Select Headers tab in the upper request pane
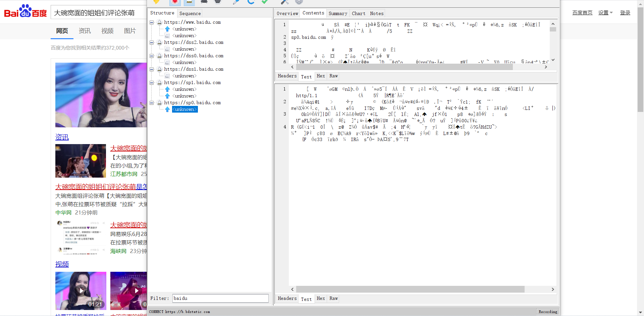This screenshot has width=644, height=316. coord(287,76)
